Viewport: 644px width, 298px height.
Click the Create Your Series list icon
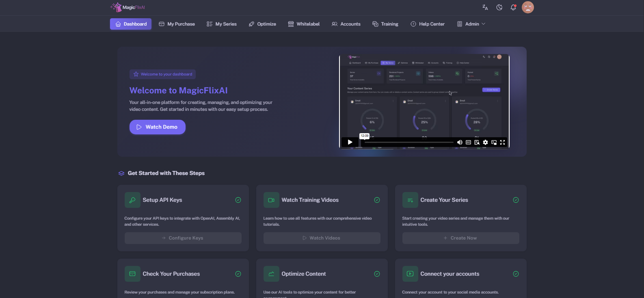[410, 200]
